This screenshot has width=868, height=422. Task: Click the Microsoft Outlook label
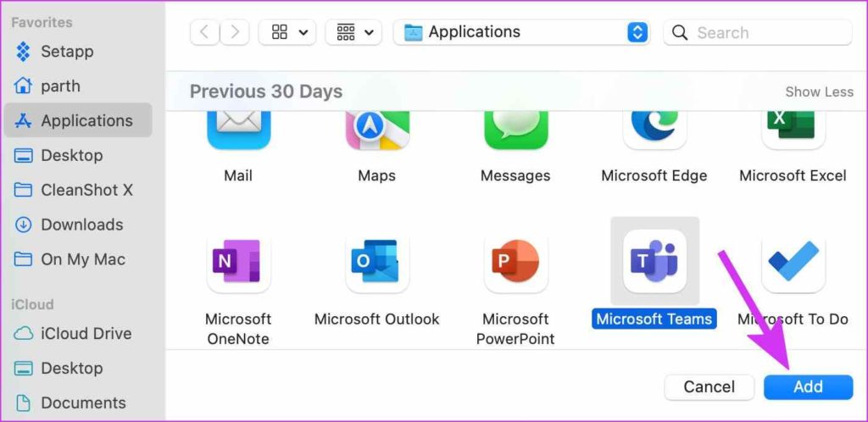377,319
